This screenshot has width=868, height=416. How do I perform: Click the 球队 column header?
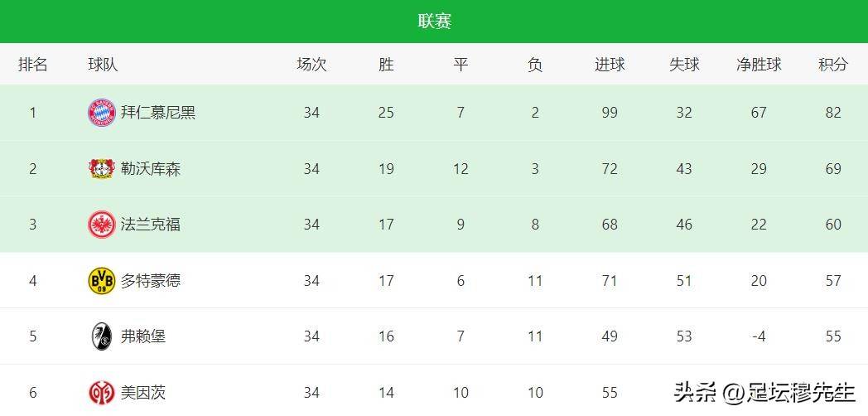103,65
